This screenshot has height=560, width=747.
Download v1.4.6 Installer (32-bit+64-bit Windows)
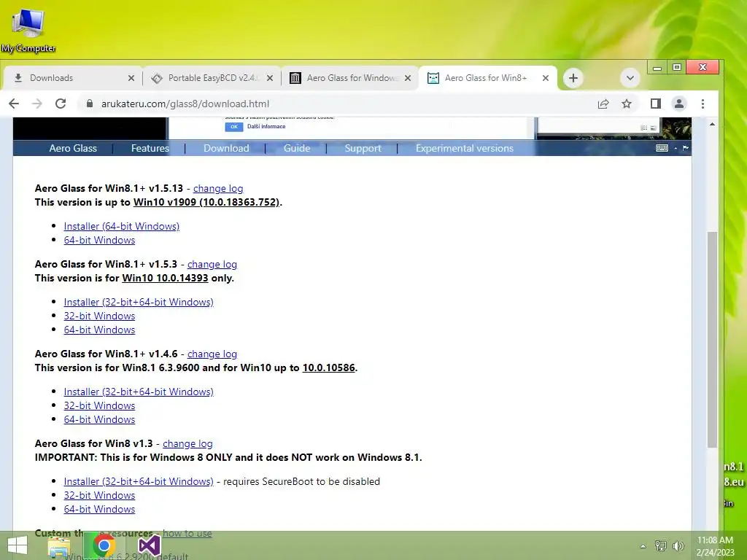139,392
